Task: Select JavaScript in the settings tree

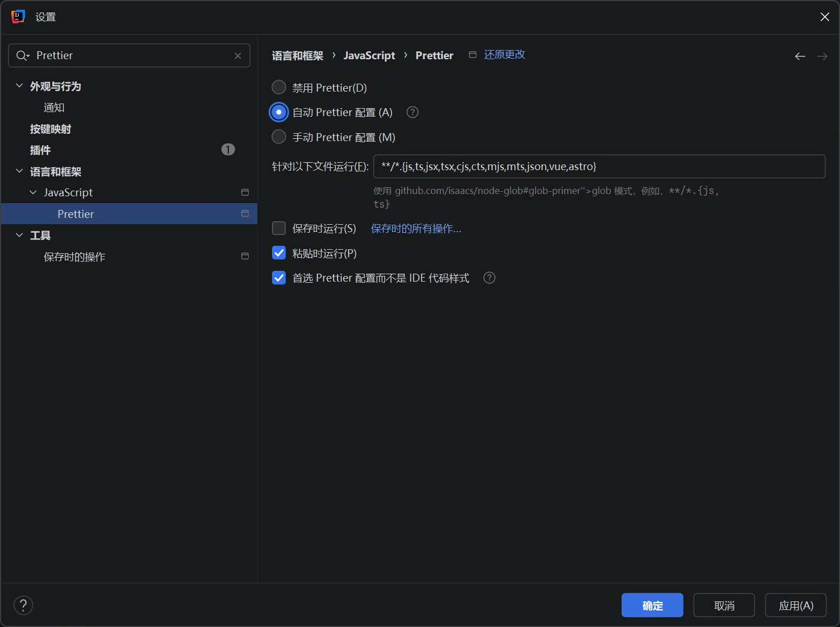Action: [68, 192]
